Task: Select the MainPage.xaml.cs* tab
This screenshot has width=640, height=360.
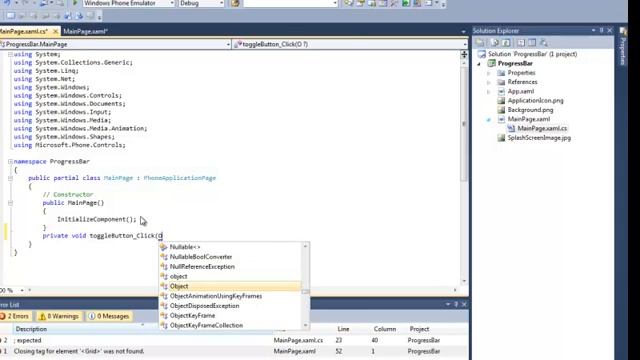Action: [24, 31]
